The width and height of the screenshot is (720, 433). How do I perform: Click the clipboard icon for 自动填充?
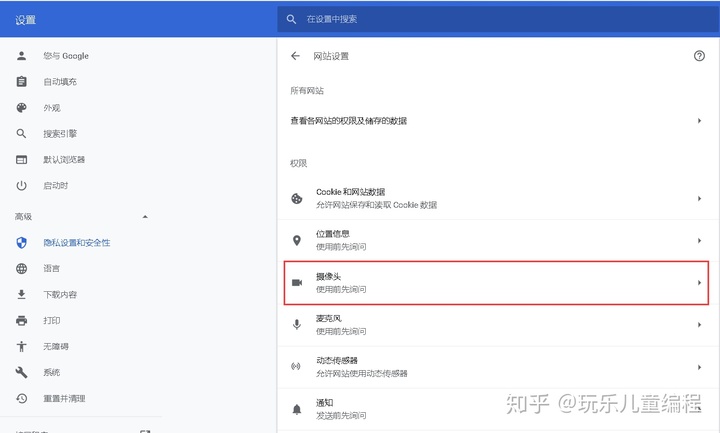(22, 82)
